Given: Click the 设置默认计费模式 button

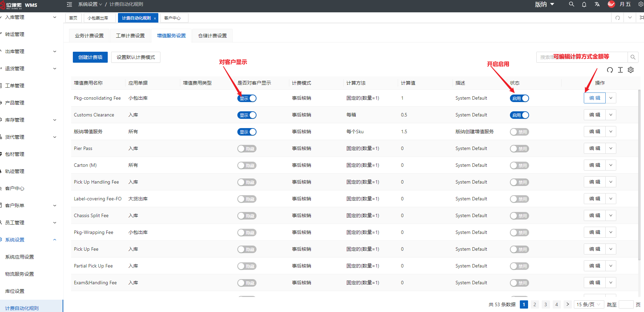Looking at the screenshot, I should point(136,57).
